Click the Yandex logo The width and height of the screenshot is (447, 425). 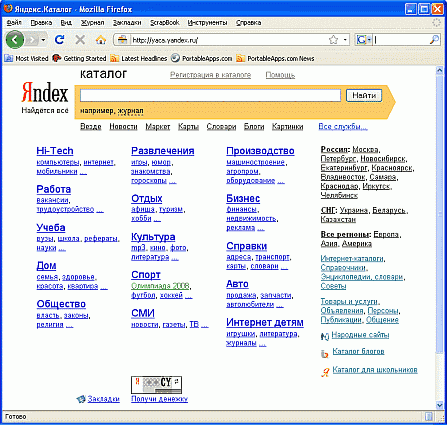pos(45,93)
